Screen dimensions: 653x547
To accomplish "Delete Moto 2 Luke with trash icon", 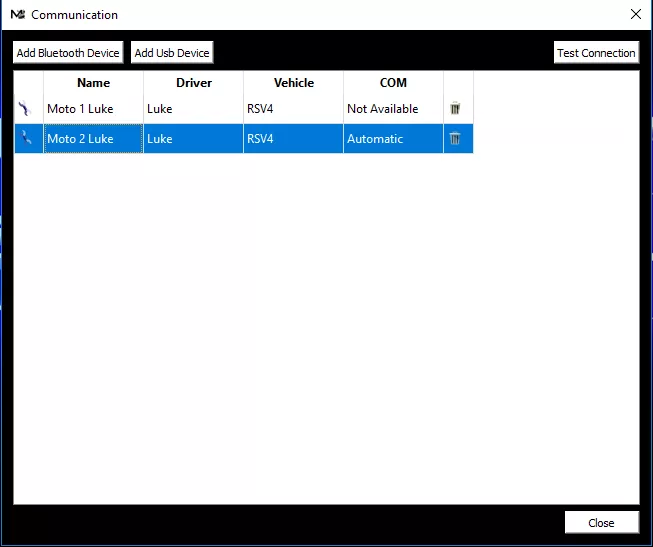I will point(455,138).
